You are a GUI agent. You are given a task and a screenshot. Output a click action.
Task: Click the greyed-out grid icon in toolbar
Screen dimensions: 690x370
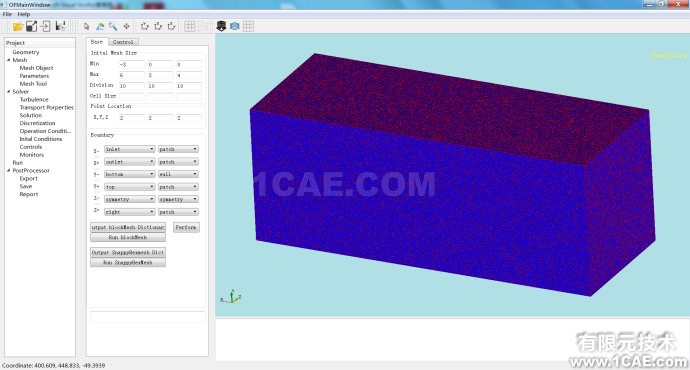coord(204,26)
